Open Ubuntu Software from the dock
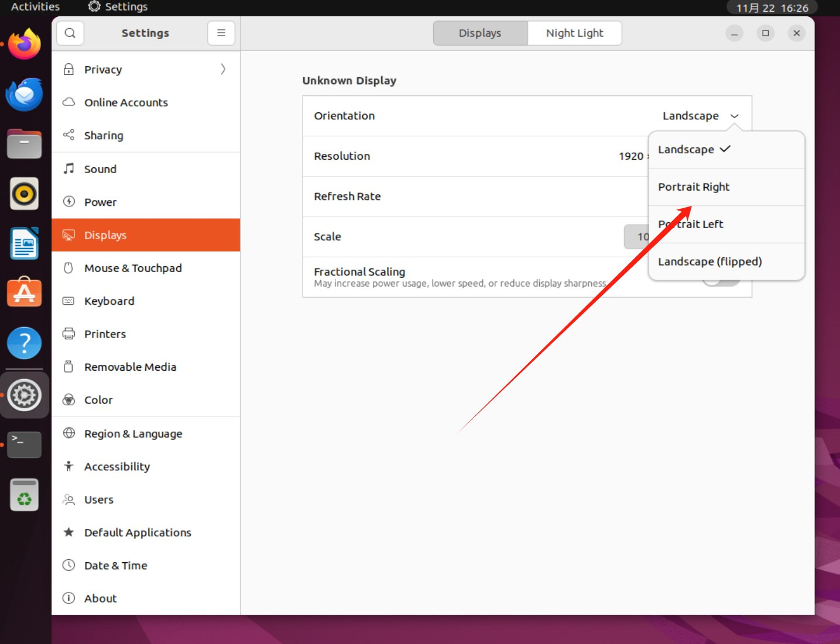 pyautogui.click(x=24, y=293)
